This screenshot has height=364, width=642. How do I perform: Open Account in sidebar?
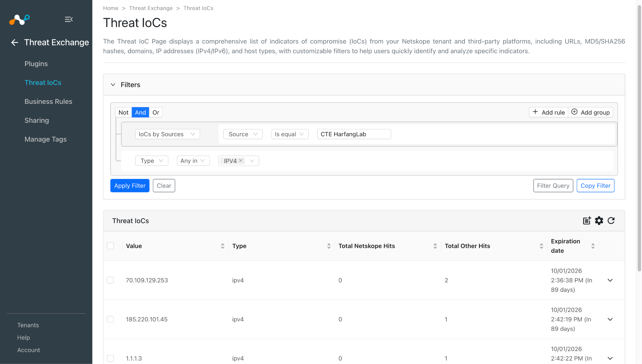(29, 350)
